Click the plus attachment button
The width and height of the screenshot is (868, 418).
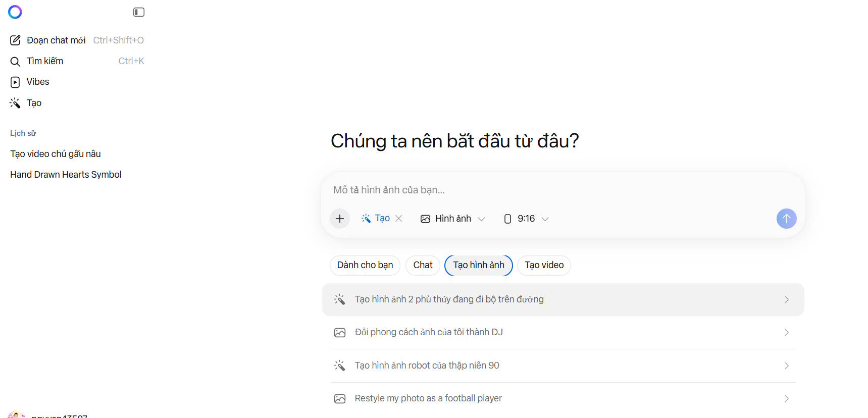pos(340,219)
